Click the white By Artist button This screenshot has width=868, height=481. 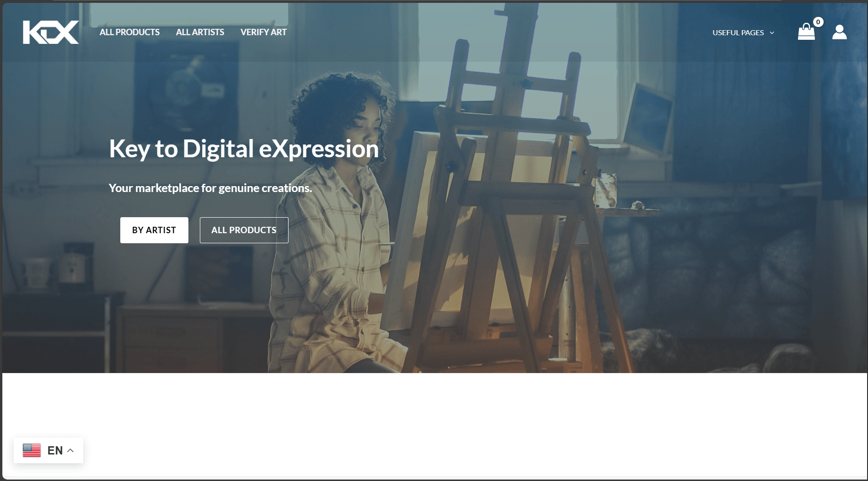pyautogui.click(x=154, y=230)
